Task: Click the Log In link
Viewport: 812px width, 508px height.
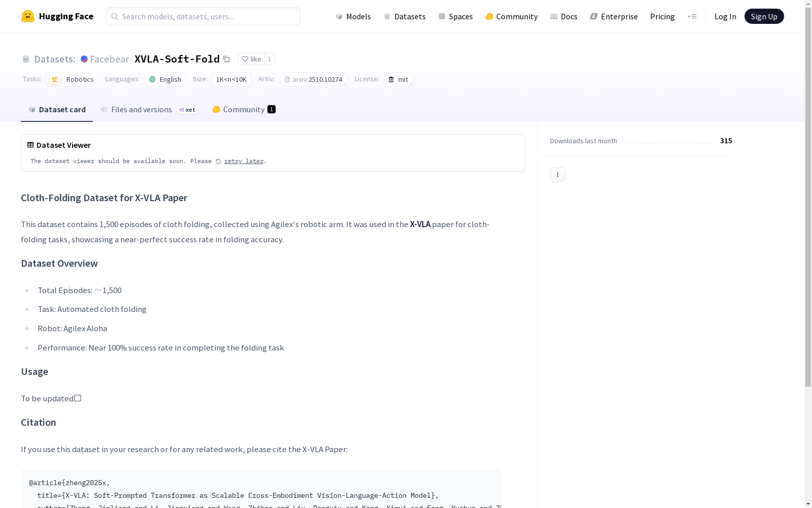Action: [725, 16]
